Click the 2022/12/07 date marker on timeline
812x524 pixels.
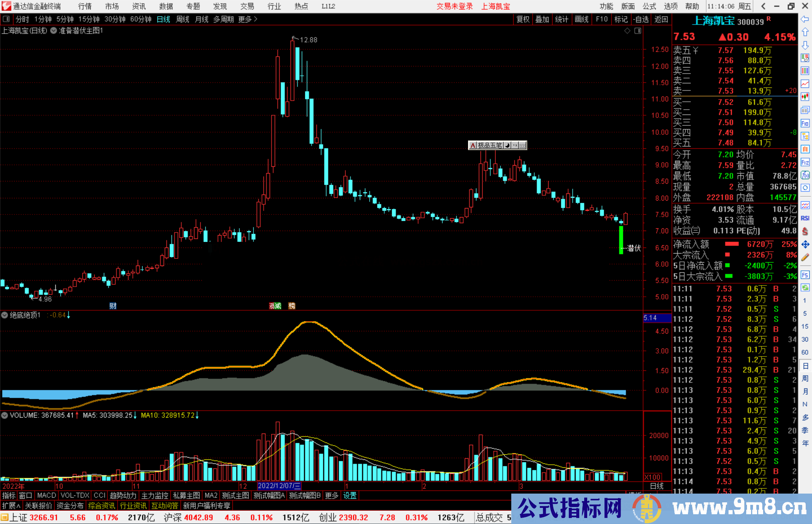tap(279, 486)
